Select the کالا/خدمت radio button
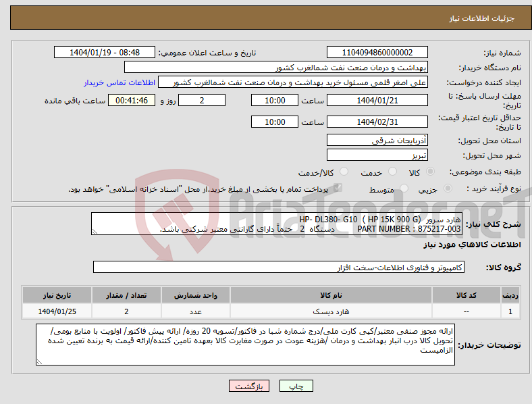This screenshot has height=404, width=532. (344, 172)
